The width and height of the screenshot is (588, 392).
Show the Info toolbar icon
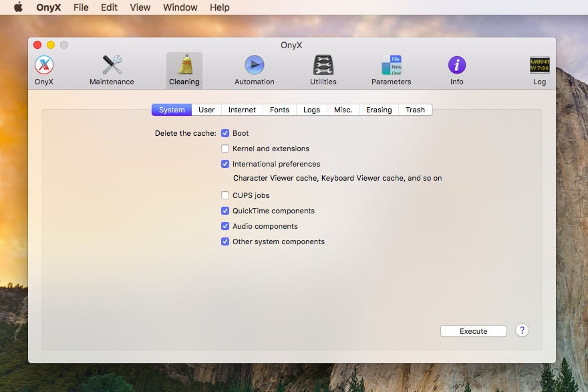tap(456, 66)
